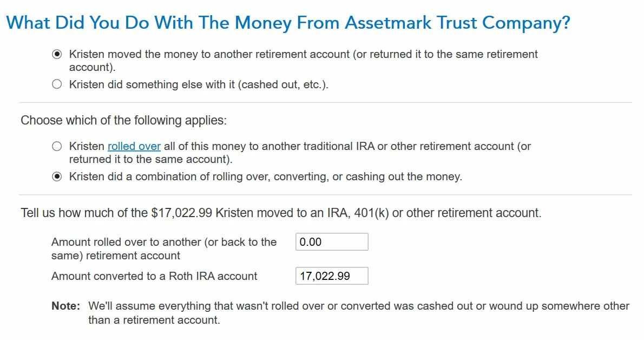This screenshot has width=644, height=340.
Task: Click the bold 'Note:' label
Action: pyautogui.click(x=65, y=306)
